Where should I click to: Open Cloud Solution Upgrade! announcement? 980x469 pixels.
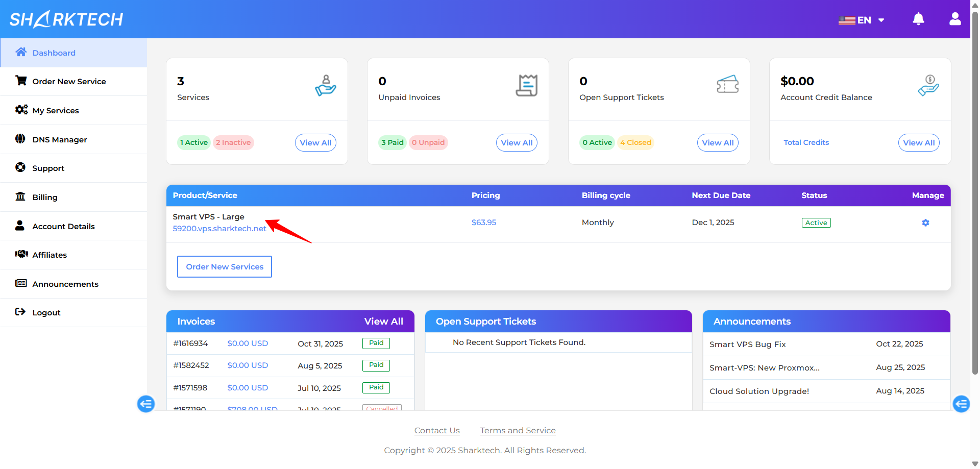759,391
